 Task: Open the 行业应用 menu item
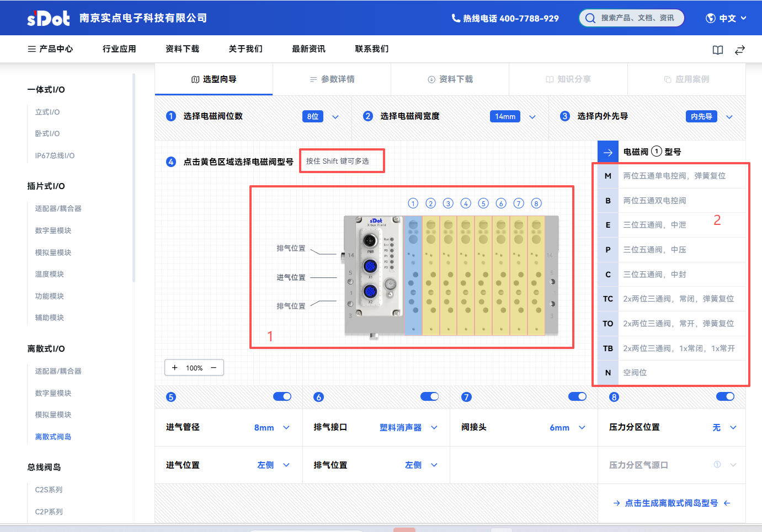pyautogui.click(x=119, y=49)
